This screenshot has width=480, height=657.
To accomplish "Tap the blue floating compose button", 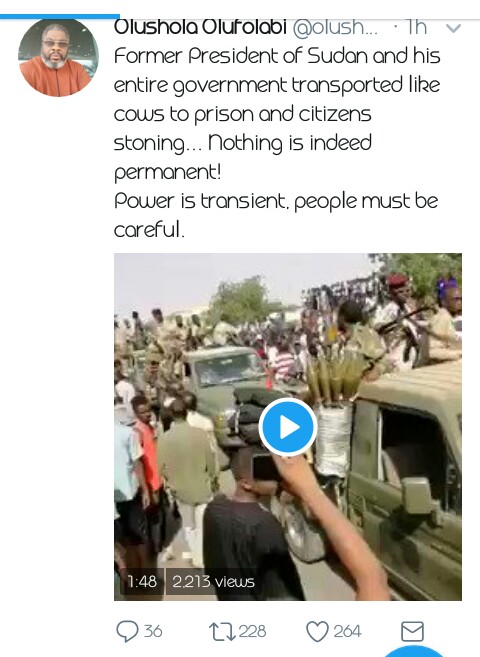I will 414,652.
